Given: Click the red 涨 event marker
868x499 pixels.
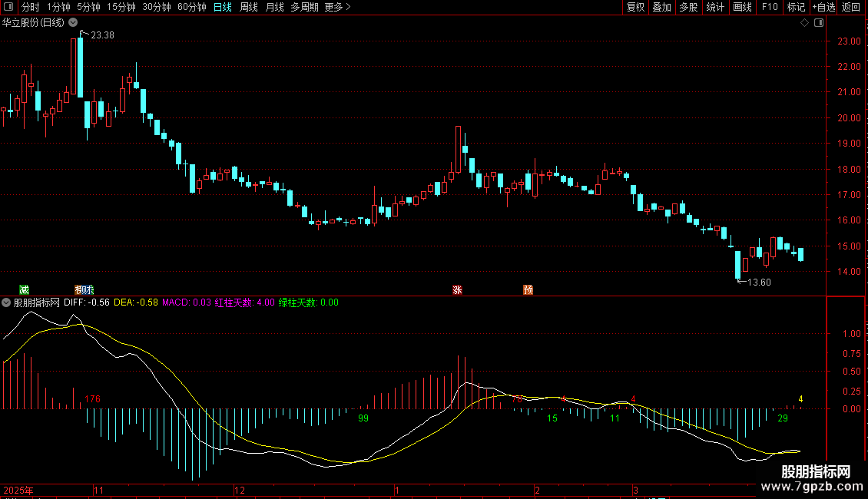Looking at the screenshot, I should (x=457, y=290).
